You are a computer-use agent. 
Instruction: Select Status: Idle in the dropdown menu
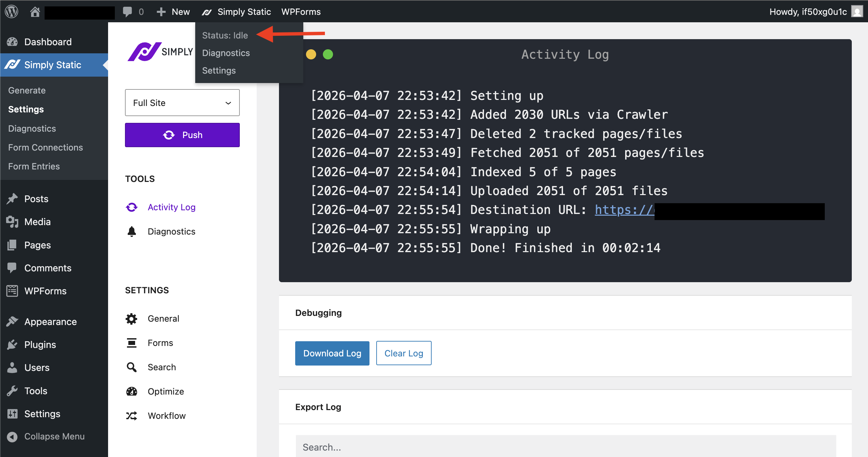coord(225,35)
